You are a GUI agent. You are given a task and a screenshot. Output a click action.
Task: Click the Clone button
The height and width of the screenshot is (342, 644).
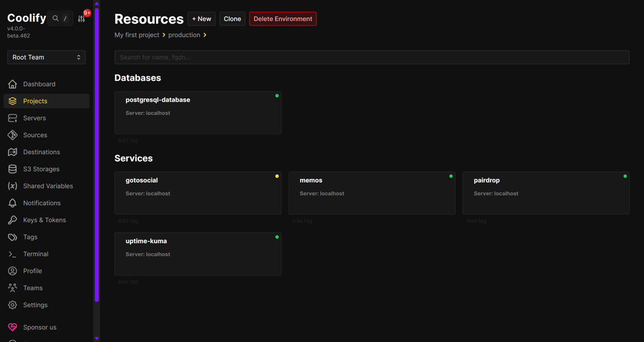tap(232, 19)
